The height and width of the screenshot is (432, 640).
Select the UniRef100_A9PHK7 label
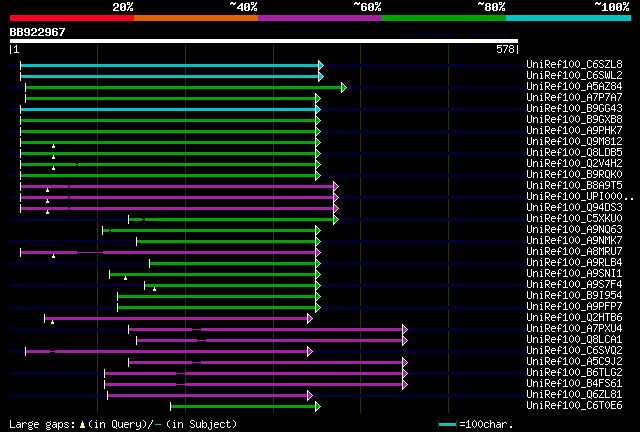tap(574, 130)
